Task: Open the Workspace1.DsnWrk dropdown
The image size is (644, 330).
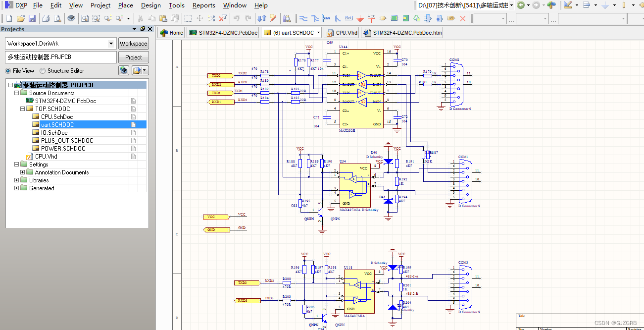Action: tap(111, 44)
